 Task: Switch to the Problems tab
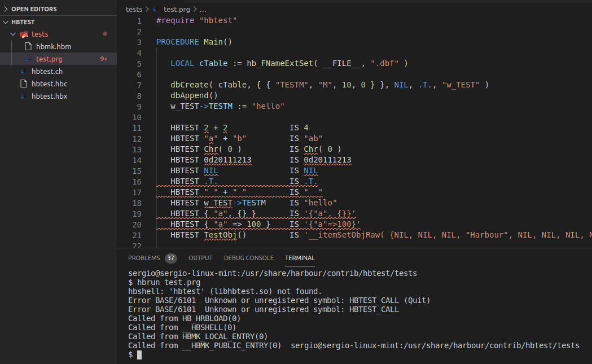coord(144,258)
